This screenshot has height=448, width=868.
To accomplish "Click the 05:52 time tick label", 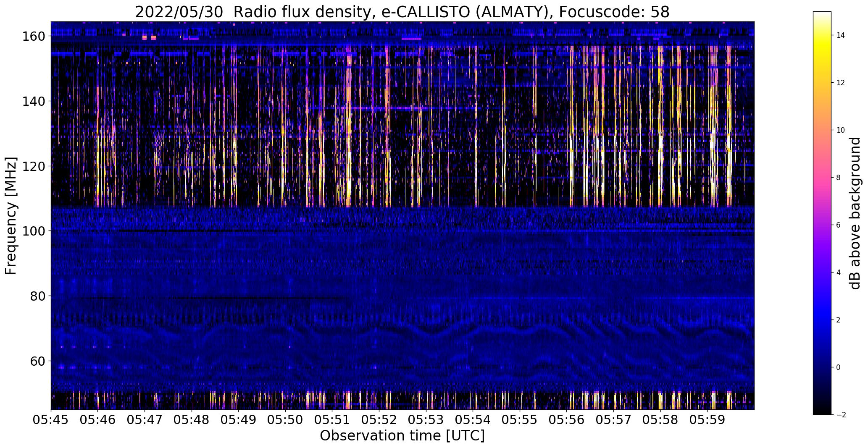I will coord(379,419).
